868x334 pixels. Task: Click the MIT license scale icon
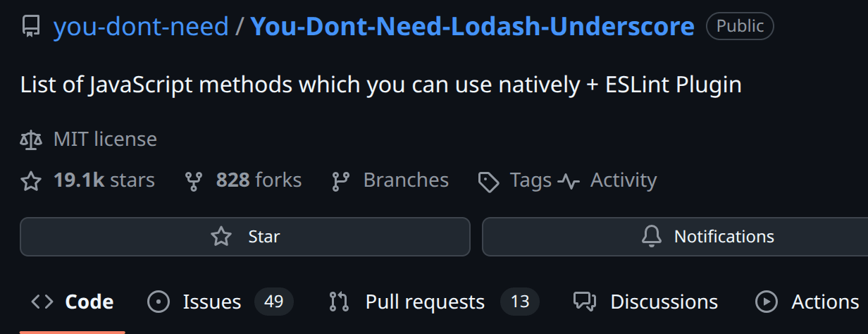click(31, 140)
